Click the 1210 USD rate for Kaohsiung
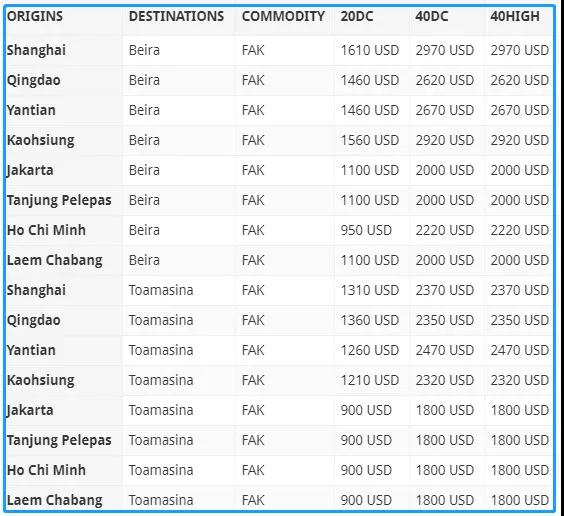The image size is (564, 516). (370, 380)
